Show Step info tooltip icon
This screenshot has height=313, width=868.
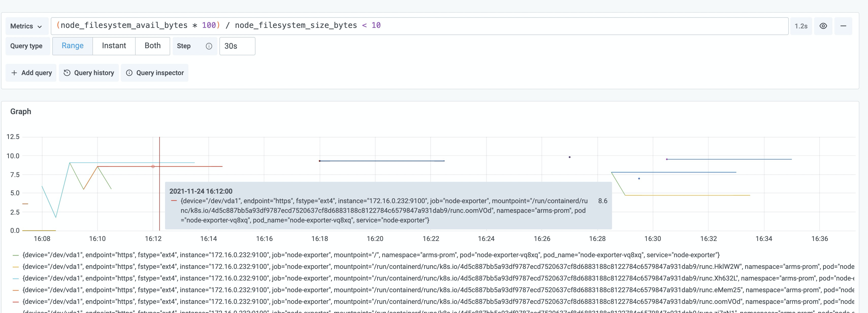pos(209,46)
